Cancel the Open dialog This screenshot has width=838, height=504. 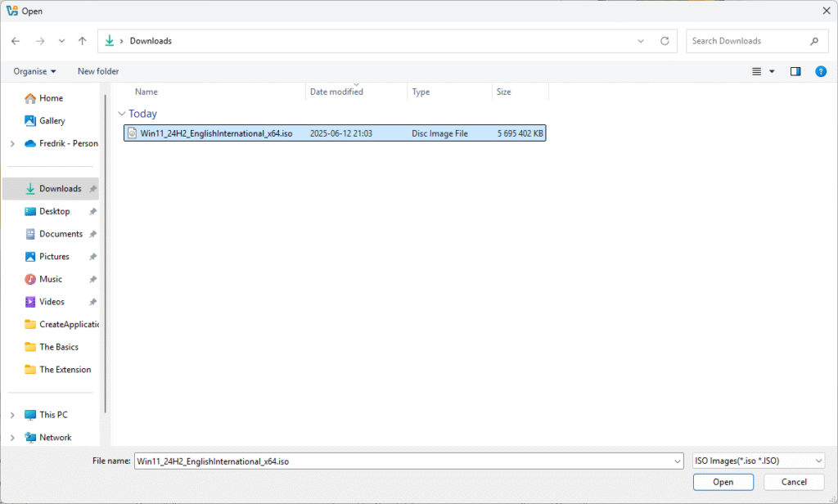[x=794, y=482]
